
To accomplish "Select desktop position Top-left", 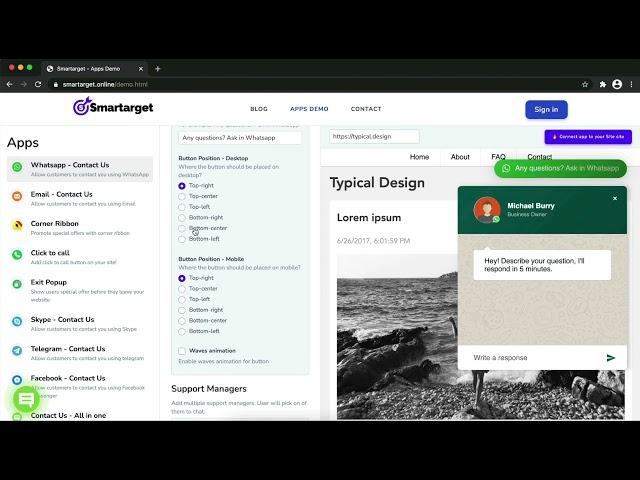I will 182,207.
